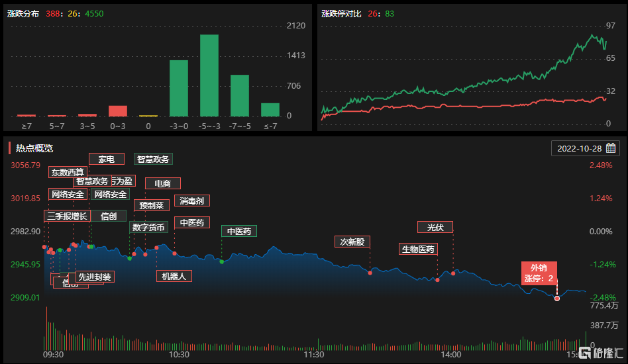This screenshot has width=628, height=364.
Task: Select the 预制菜 hotspot label
Action: point(152,206)
